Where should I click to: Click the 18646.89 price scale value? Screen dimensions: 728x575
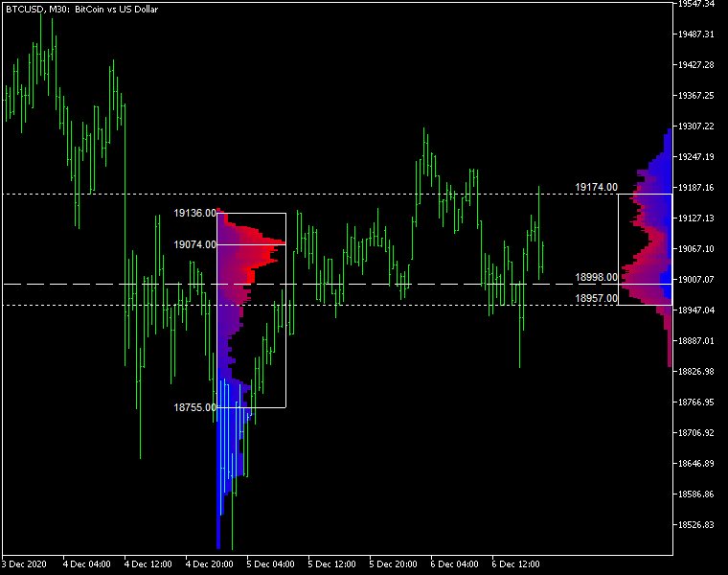(696, 464)
